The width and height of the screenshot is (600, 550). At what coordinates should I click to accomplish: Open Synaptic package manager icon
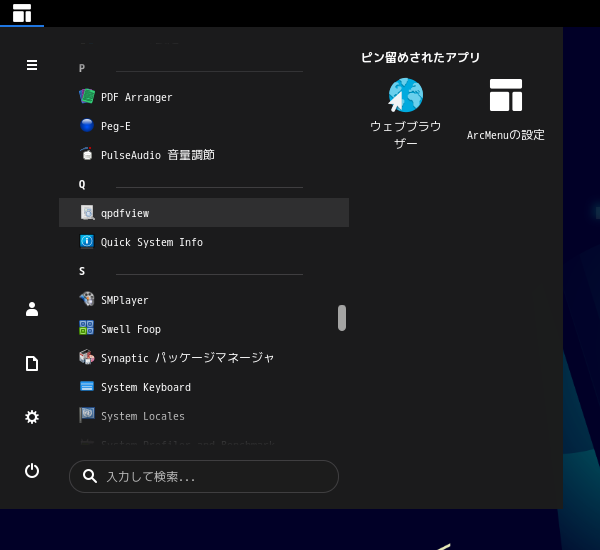click(x=87, y=357)
